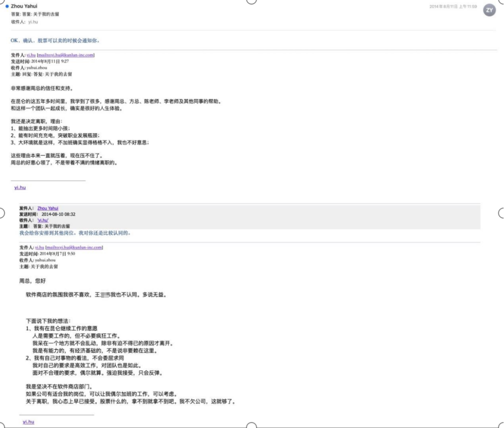Open the yi.hu signature link below the resignation reasons
Viewport: 504px width, 428px height.
point(20,187)
